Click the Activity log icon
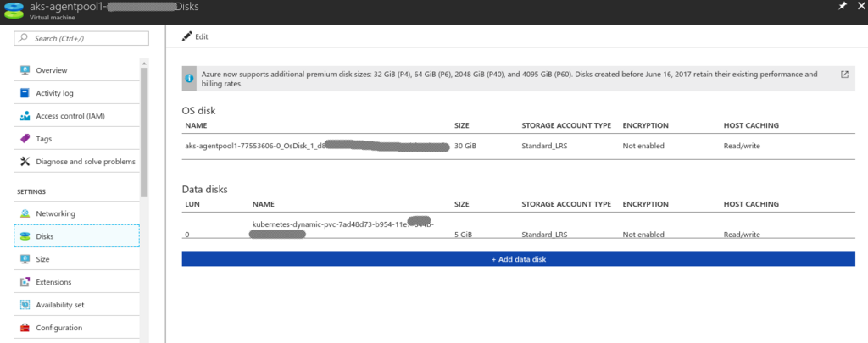Screen dimensions: 868x343 point(25,93)
